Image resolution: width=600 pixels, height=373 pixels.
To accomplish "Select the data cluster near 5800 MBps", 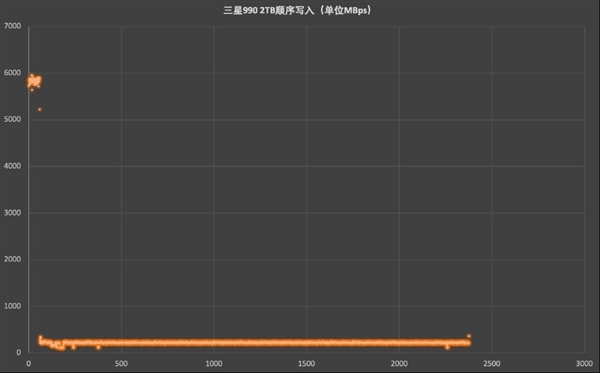I will tap(34, 81).
